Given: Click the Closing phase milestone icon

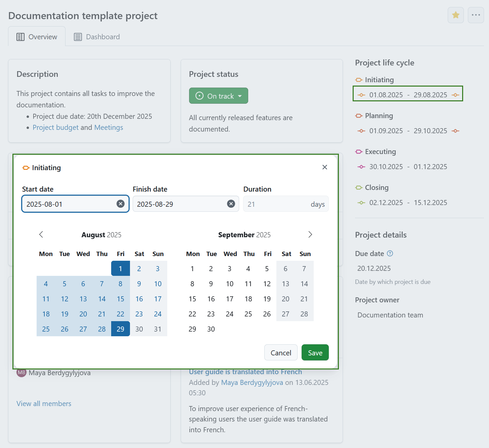Looking at the screenshot, I should [x=359, y=188].
